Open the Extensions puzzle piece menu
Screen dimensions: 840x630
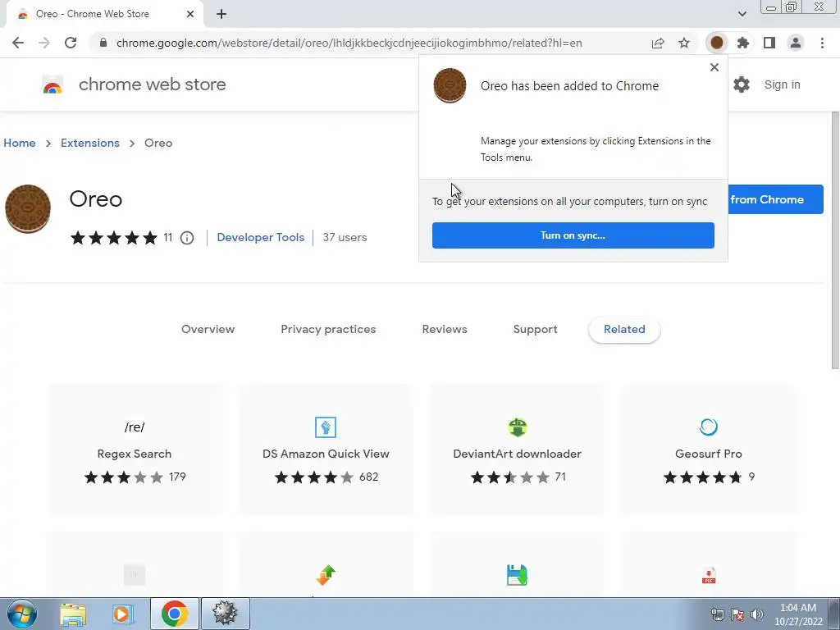click(x=743, y=43)
